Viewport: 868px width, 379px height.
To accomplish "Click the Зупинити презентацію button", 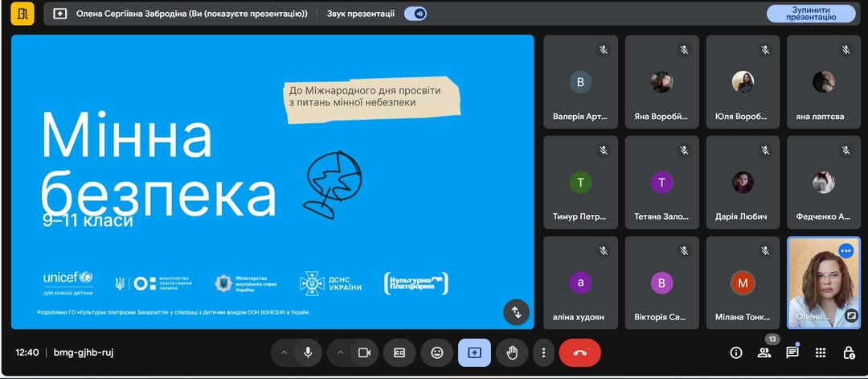I will (x=811, y=14).
